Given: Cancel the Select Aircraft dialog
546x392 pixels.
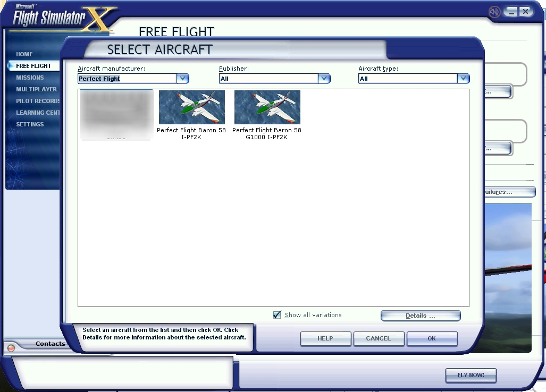Looking at the screenshot, I should (x=379, y=338).
